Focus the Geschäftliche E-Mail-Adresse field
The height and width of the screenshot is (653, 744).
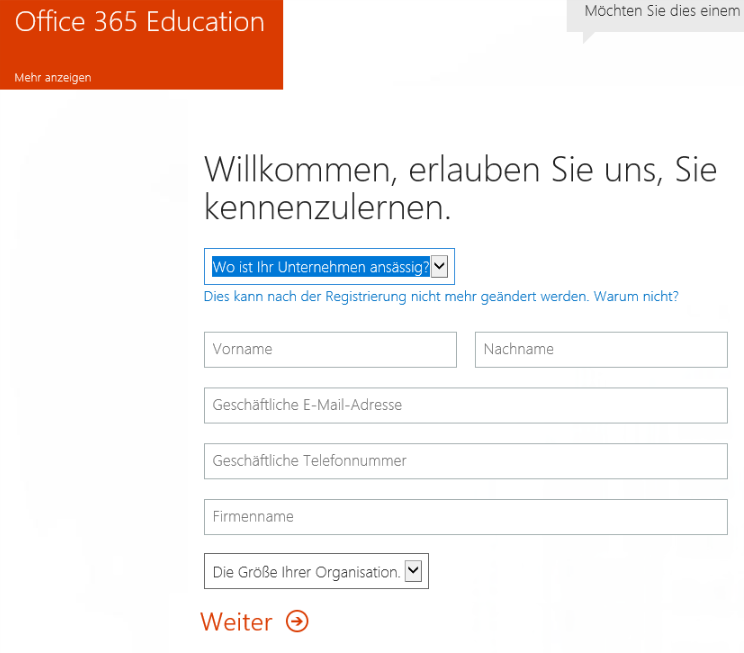click(465, 405)
